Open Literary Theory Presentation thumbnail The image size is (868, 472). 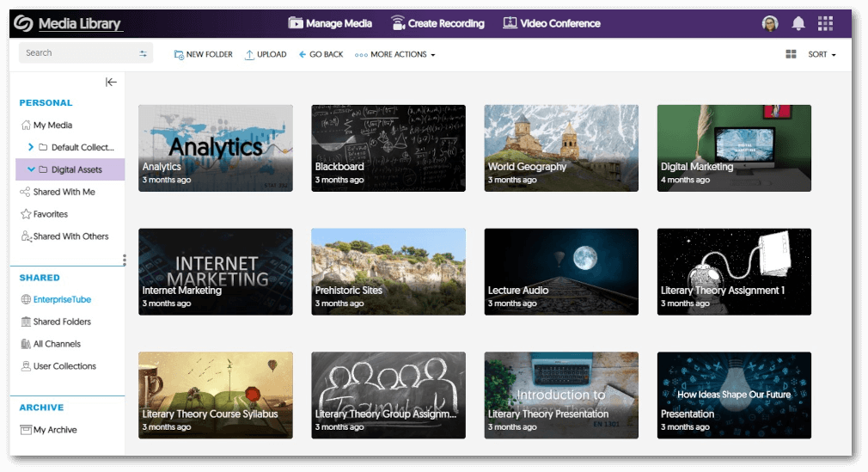click(x=561, y=395)
